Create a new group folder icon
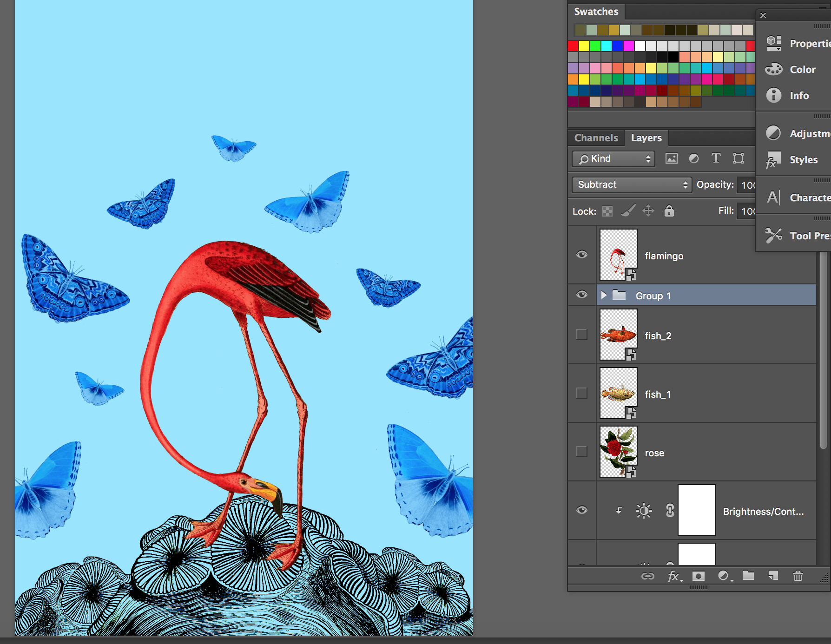The width and height of the screenshot is (831, 644). pyautogui.click(x=748, y=576)
